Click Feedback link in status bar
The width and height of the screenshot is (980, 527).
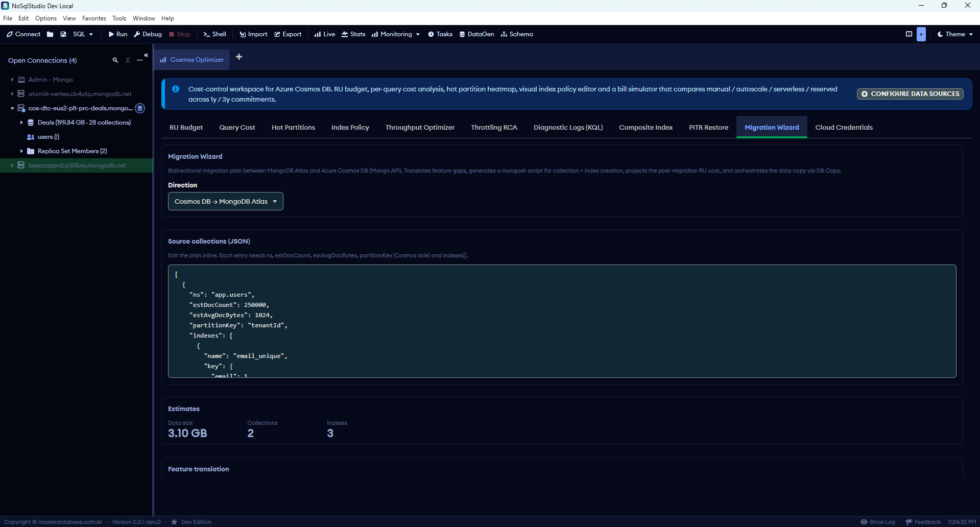coord(923,522)
